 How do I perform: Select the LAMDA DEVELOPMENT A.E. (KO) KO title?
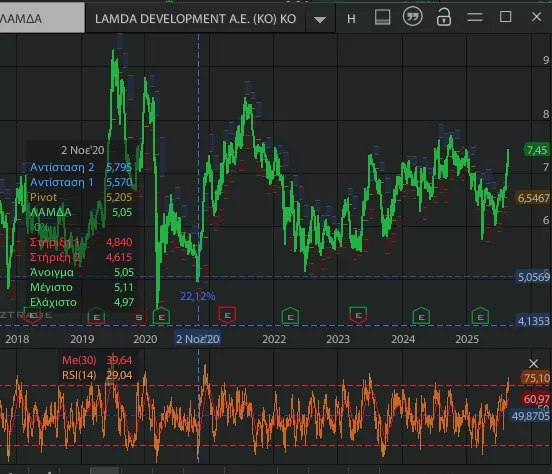(x=195, y=19)
